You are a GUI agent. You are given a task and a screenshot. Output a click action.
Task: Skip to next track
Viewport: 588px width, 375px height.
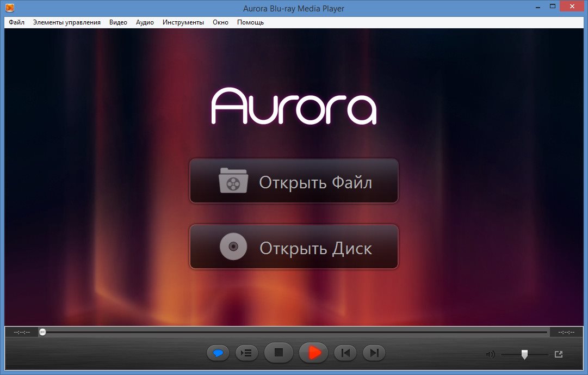[374, 353]
